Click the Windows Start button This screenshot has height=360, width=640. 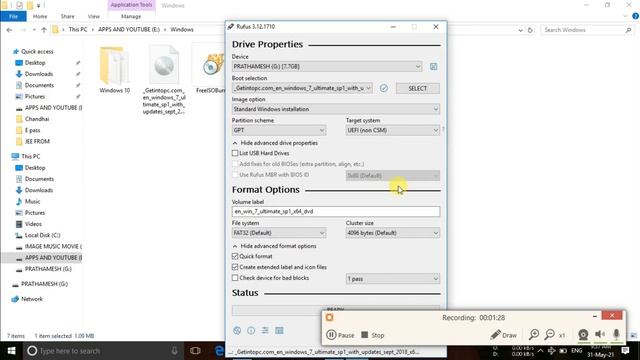pos(11,351)
